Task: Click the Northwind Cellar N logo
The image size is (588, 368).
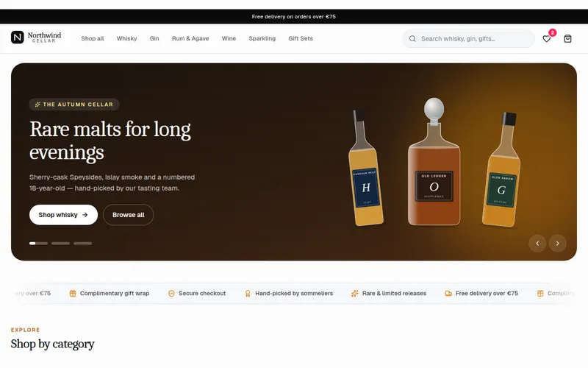Action: (17, 38)
